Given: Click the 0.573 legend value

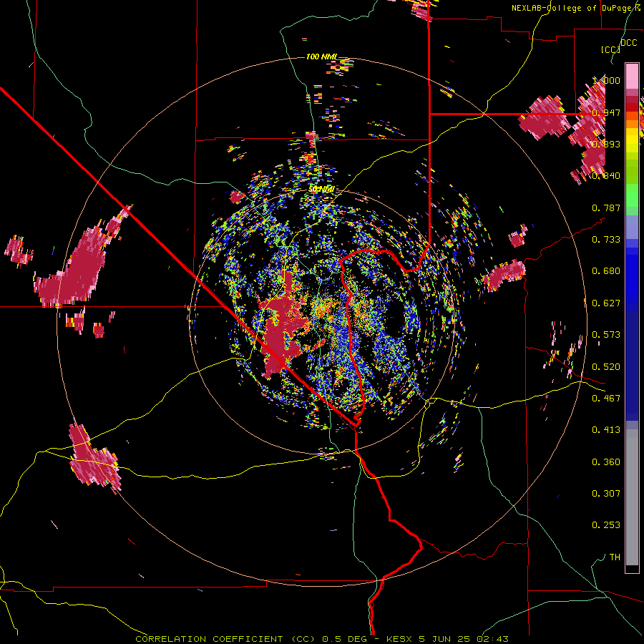Looking at the screenshot, I should pyautogui.click(x=606, y=334).
